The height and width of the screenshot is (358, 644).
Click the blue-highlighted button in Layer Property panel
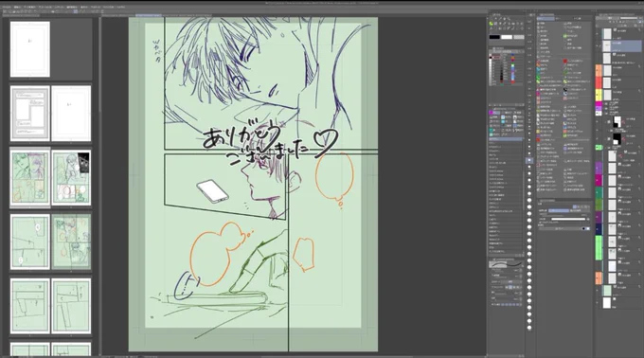pyautogui.click(x=559, y=210)
